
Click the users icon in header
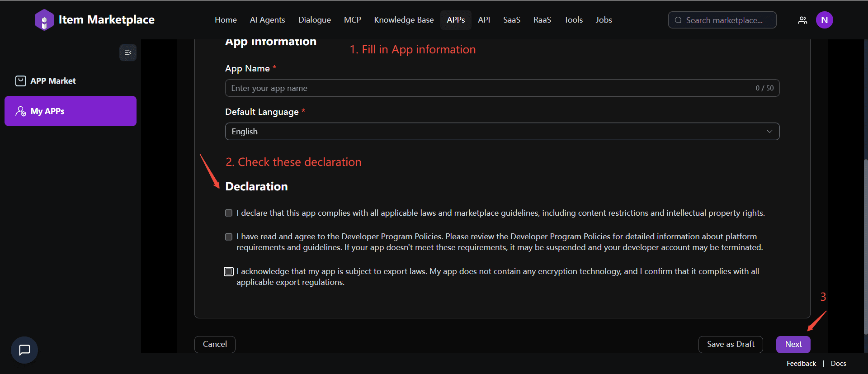[x=802, y=20]
